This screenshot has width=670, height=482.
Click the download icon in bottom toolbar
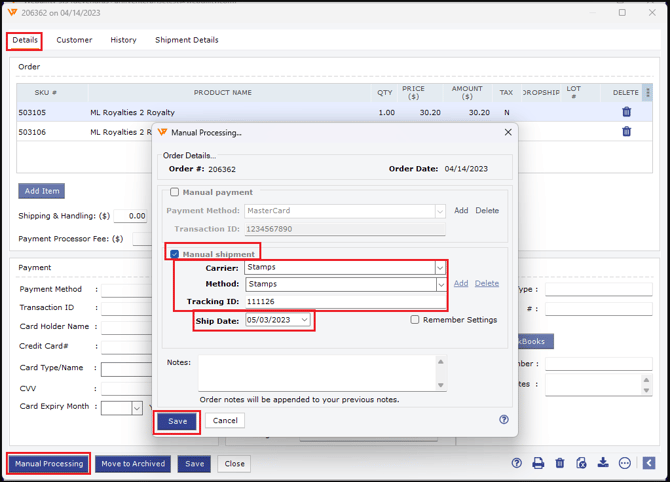point(603,463)
